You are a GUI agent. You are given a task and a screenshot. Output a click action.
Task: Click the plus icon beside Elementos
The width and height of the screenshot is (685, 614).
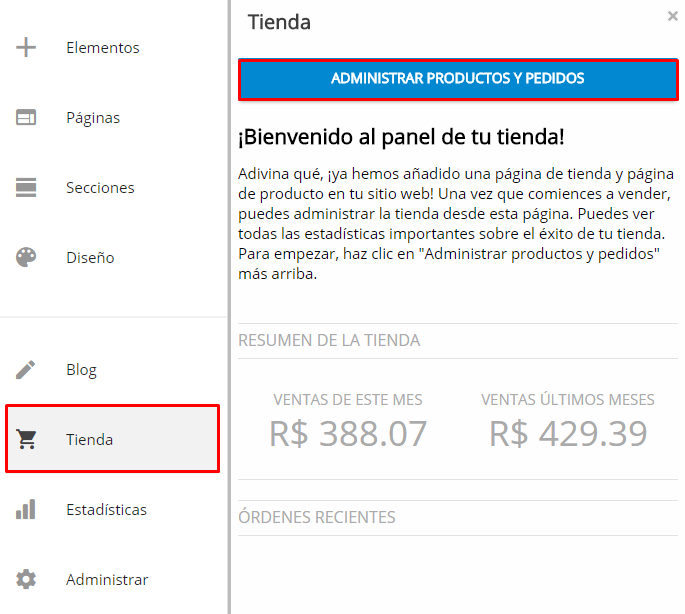coord(26,47)
